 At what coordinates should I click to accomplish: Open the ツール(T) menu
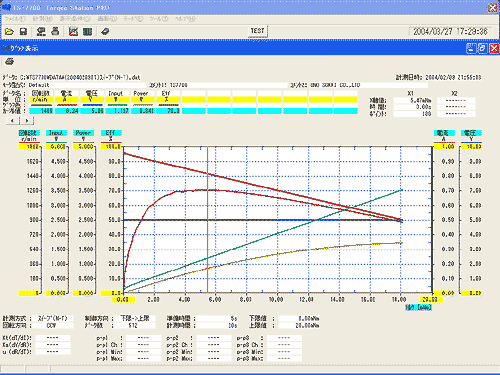(x=159, y=19)
